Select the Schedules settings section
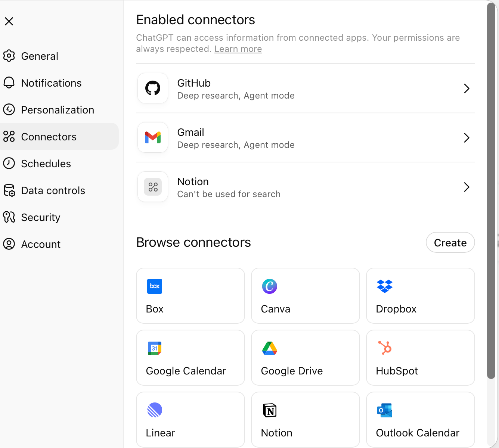Viewport: 499px width, 448px height. pyautogui.click(x=59, y=164)
